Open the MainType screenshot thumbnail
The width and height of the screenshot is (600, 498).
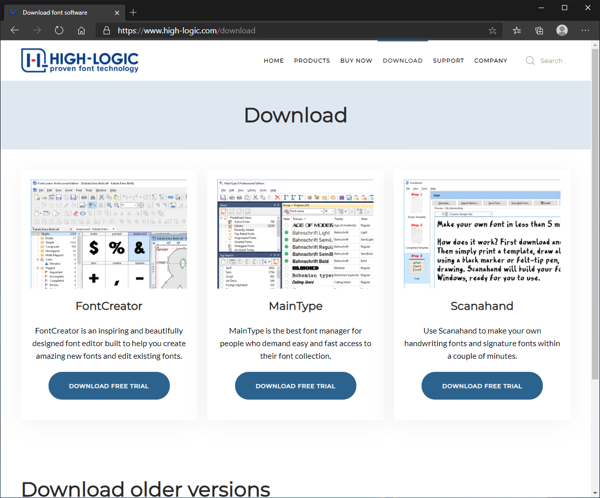(x=295, y=234)
